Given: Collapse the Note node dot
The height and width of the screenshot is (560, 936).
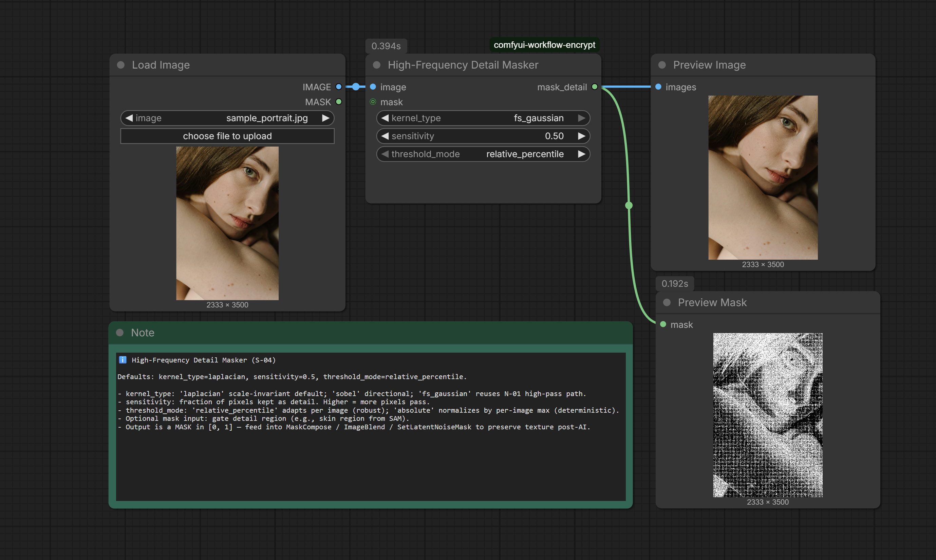Looking at the screenshot, I should pos(120,333).
